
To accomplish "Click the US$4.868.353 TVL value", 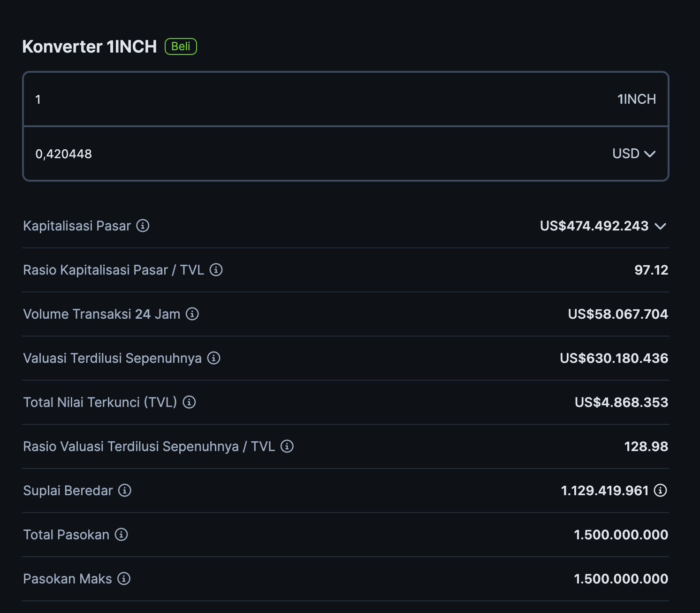I will pos(621,402).
